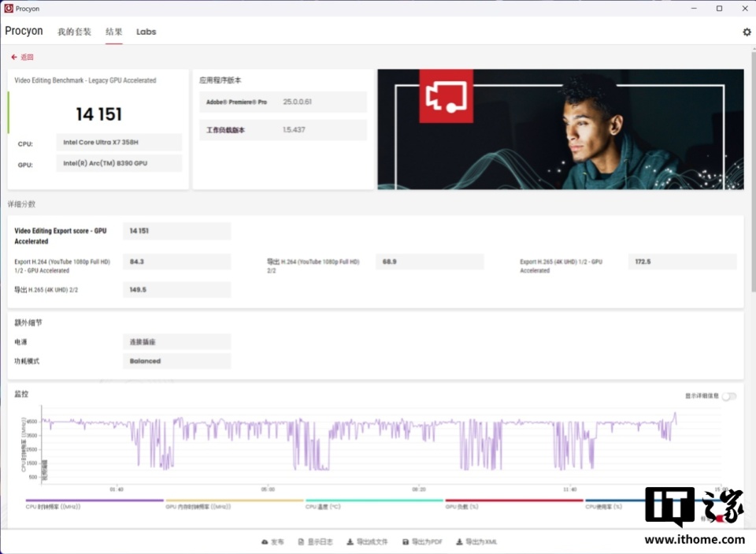This screenshot has width=756, height=554.
Task: Click the export as PDF icon
Action: [x=406, y=542]
